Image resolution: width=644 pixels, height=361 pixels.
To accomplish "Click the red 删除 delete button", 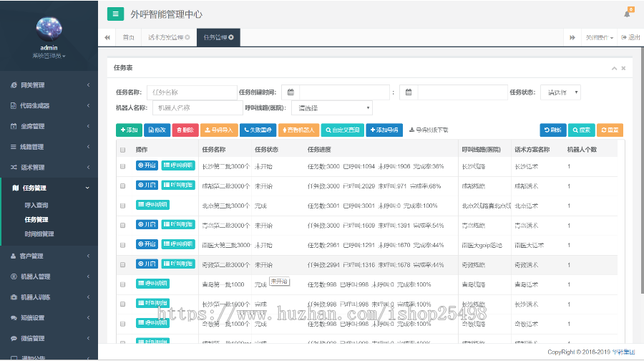I will coord(185,130).
